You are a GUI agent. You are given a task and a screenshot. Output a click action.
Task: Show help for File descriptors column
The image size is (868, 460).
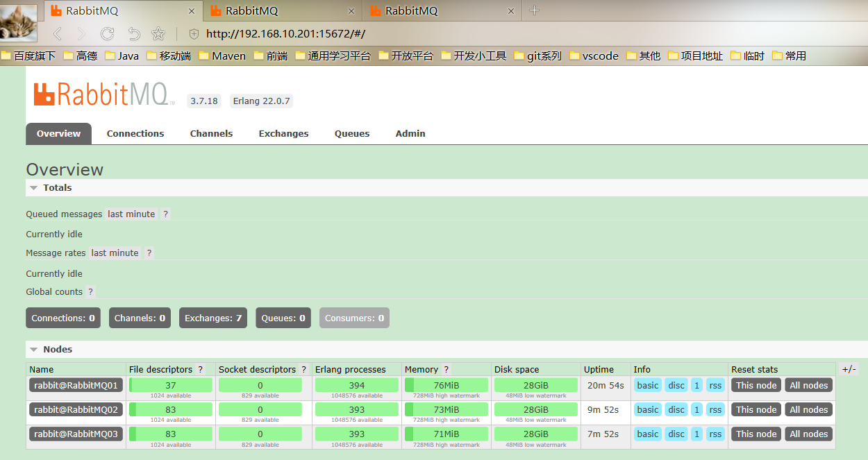(201, 370)
